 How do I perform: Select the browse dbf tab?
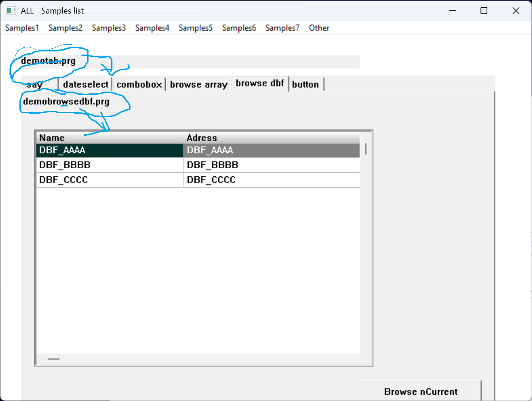tap(260, 83)
